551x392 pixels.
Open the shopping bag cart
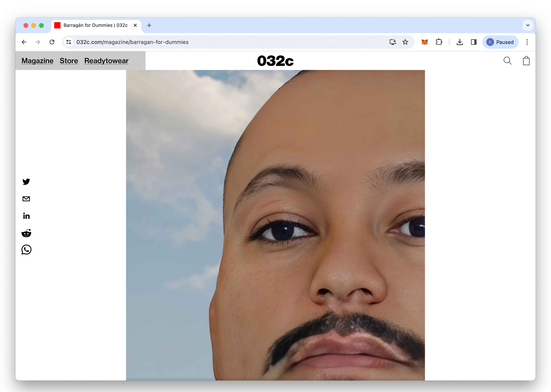point(526,61)
